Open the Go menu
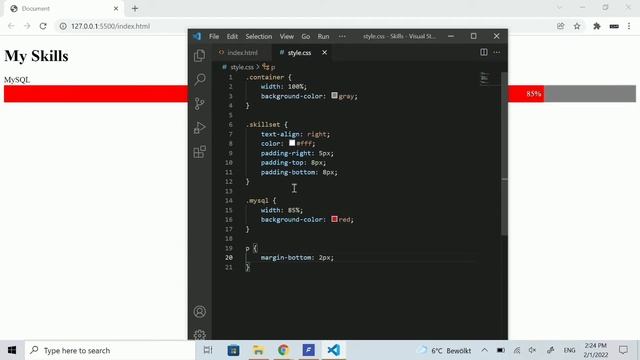This screenshot has width=640, height=360. 306,36
